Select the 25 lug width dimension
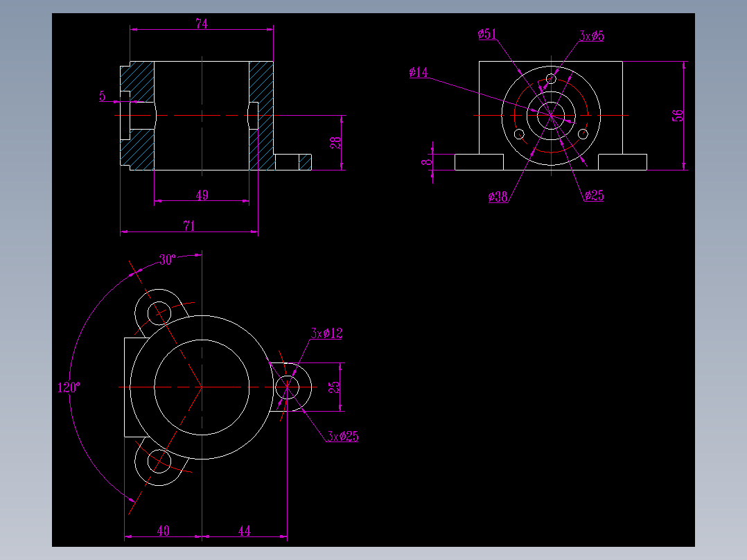This screenshot has height=560, width=747. (x=335, y=387)
